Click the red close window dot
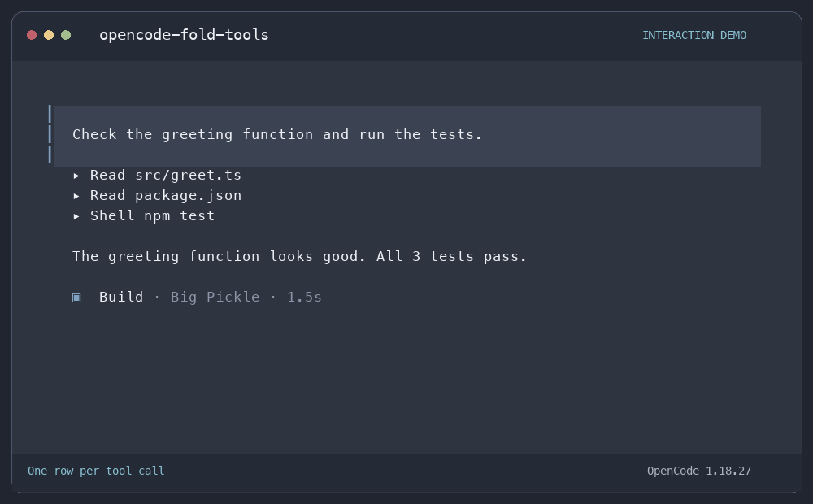Screen dimensions: 813x504 point(32,35)
